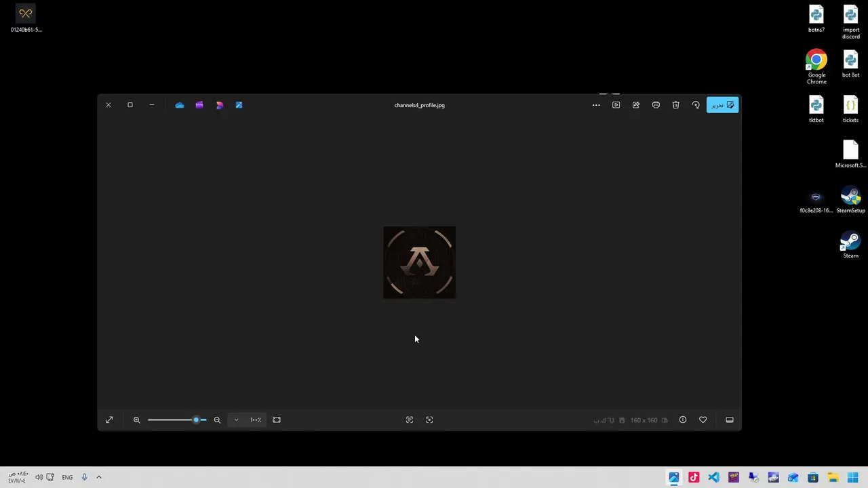Viewport: 868px width, 488px height.
Task: Toggle fit to window icon
Action: pyautogui.click(x=277, y=420)
